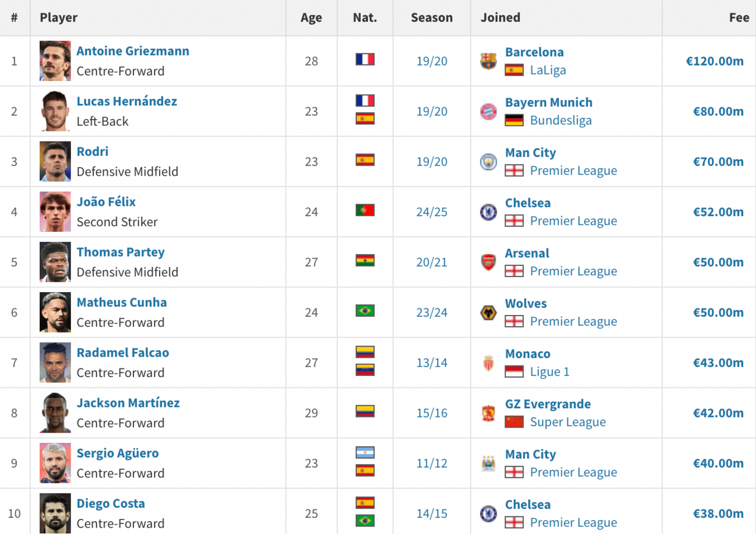The height and width of the screenshot is (534, 756).
Task: Click the GZ Evergrande club crest
Action: pos(488,413)
